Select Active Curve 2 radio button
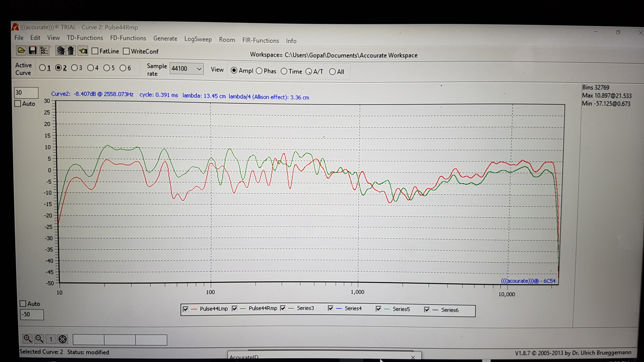Viewport: 644px width, 362px height. pyautogui.click(x=58, y=68)
